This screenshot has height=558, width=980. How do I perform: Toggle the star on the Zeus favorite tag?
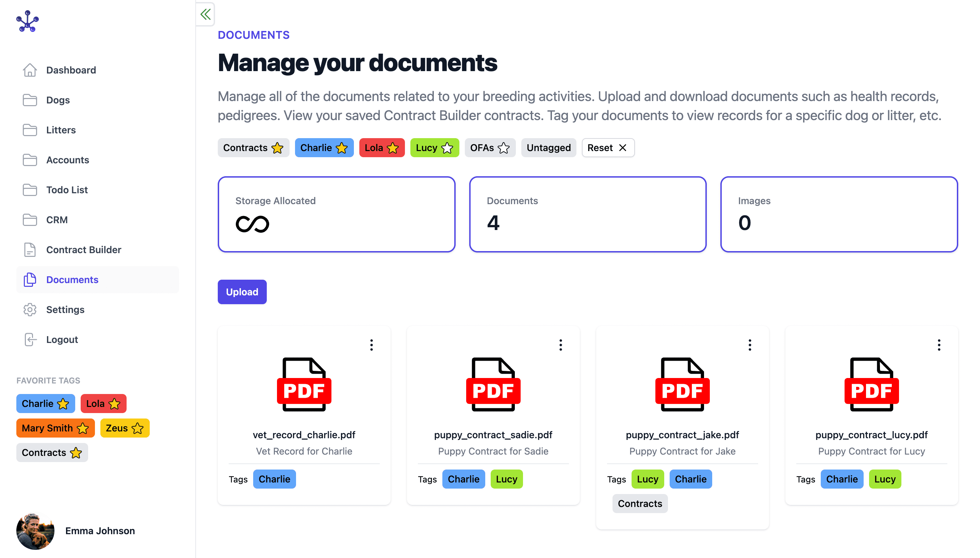[x=137, y=428]
